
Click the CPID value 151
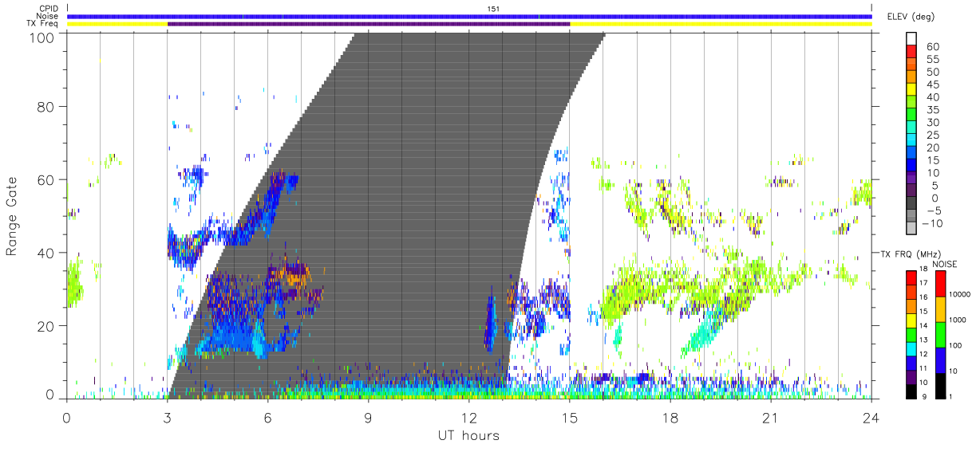pyautogui.click(x=493, y=9)
